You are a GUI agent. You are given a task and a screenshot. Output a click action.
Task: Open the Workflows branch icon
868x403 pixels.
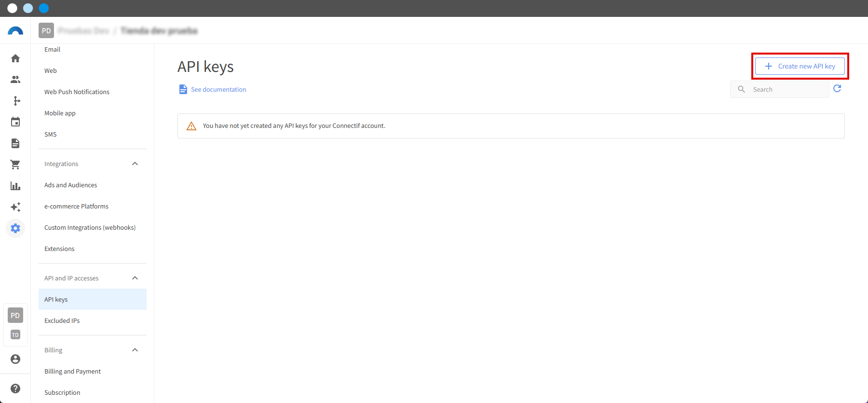[16, 101]
